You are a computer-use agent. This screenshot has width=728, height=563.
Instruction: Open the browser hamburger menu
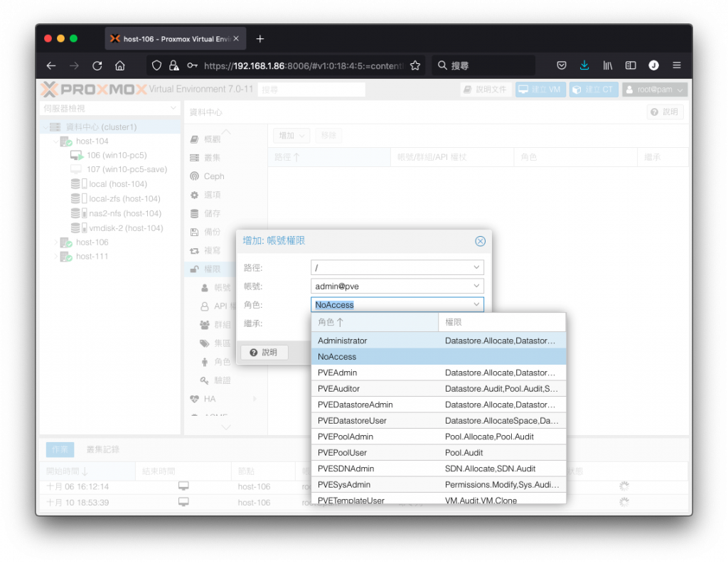677,65
